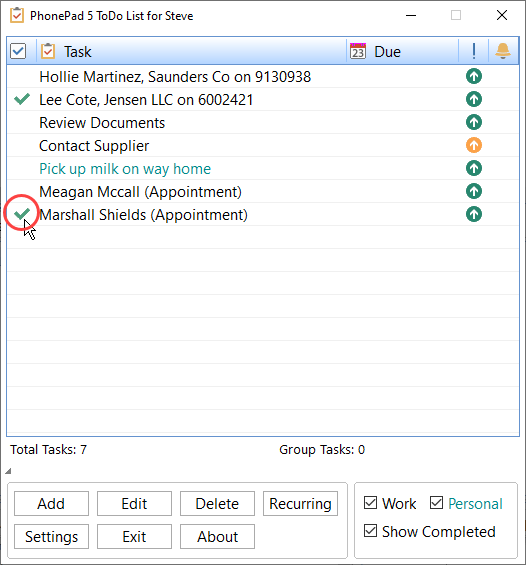This screenshot has height=565, width=526.
Task: Click the Edit button
Action: tap(134, 503)
